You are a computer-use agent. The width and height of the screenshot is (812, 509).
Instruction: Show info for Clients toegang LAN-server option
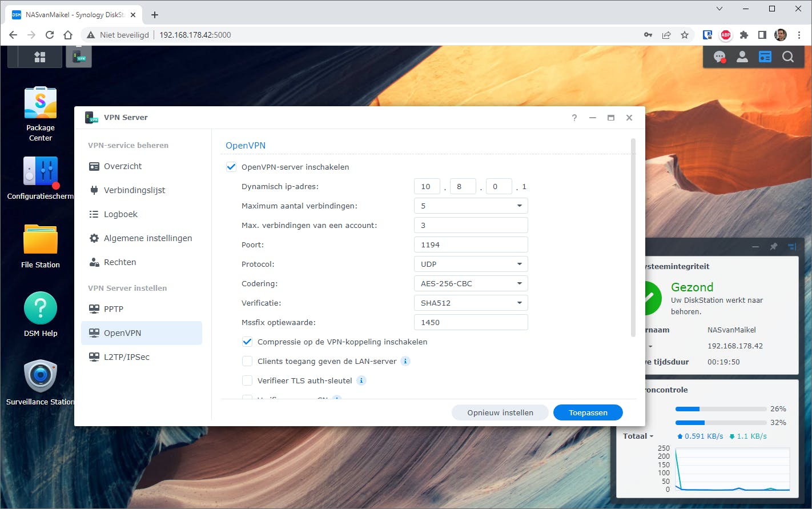(x=405, y=361)
